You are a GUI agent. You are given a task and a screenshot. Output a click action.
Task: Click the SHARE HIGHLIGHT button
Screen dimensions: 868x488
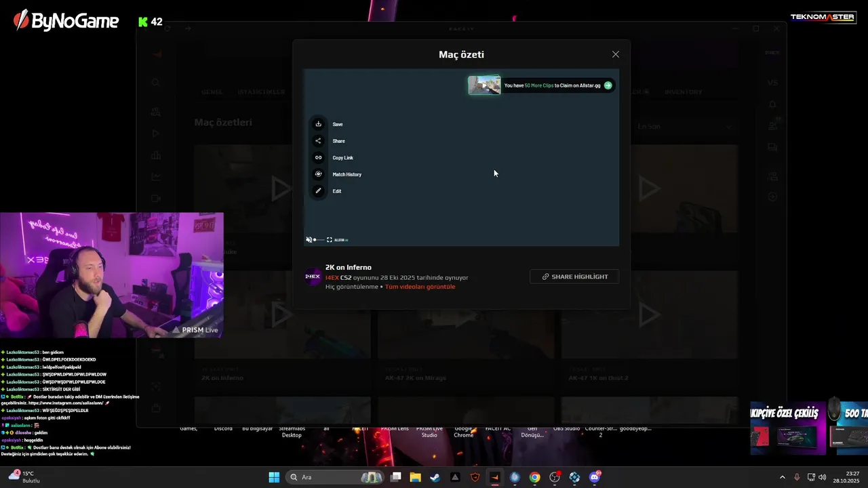click(x=574, y=277)
